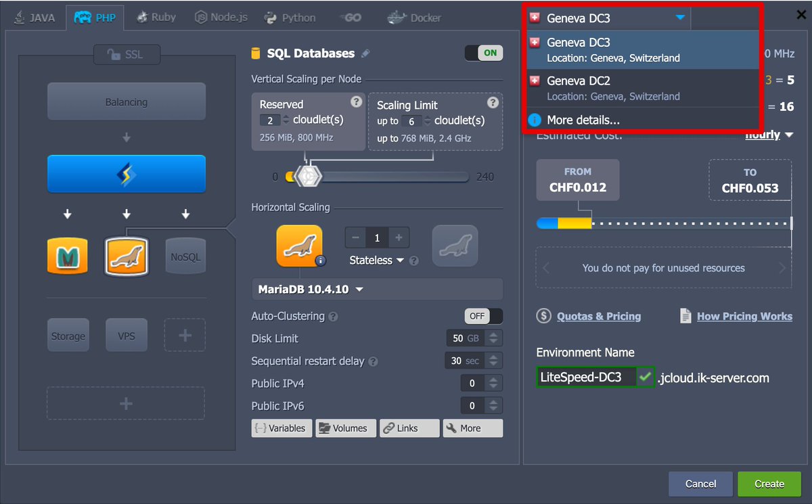The image size is (812, 504).
Task: Open help for Reserved cloudlets
Action: pyautogui.click(x=357, y=102)
